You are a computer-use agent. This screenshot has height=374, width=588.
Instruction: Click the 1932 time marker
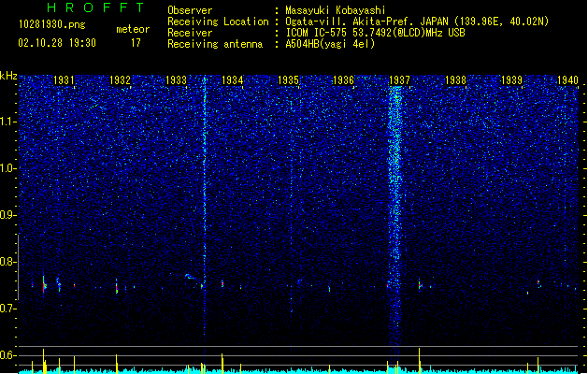[x=120, y=80]
